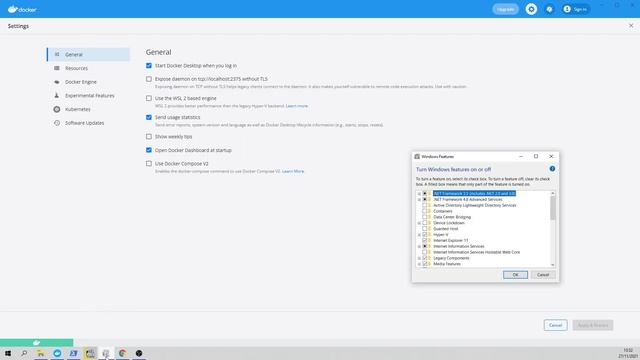
Task: Uncheck the Hyper-V feature checkbox
Action: click(424, 235)
